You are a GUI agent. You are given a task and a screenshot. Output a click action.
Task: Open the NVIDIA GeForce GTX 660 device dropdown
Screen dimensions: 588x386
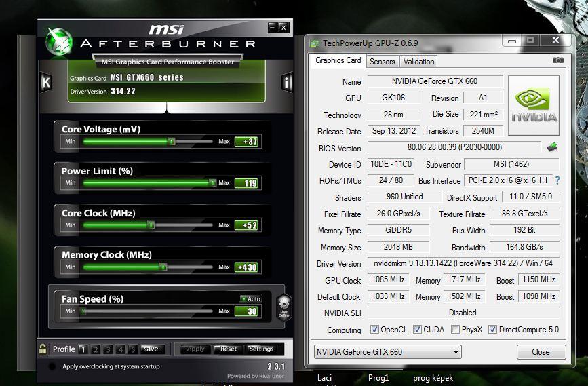tap(388, 352)
